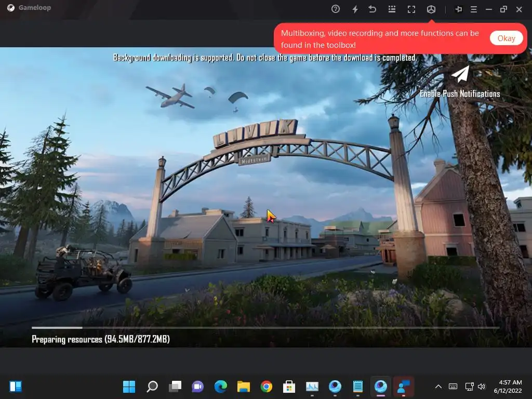Click the background downloading notice text
Screen dimensions: 532x399
pos(264,58)
